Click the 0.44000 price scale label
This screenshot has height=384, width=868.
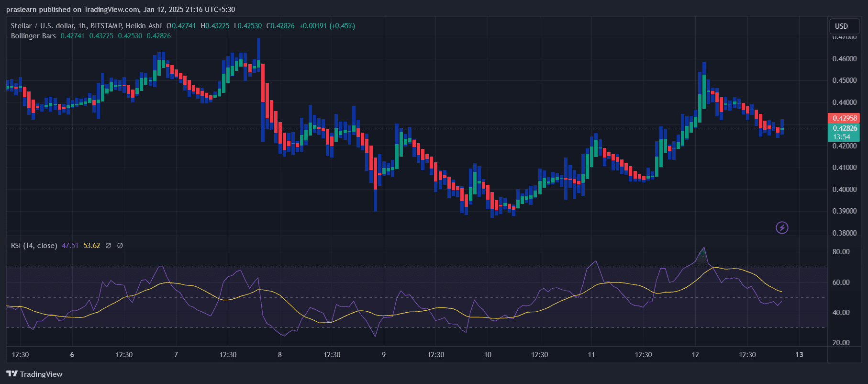tap(845, 102)
